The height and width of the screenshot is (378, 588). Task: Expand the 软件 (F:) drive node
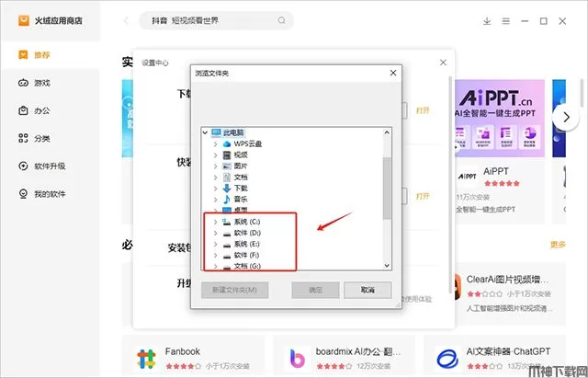pos(215,256)
